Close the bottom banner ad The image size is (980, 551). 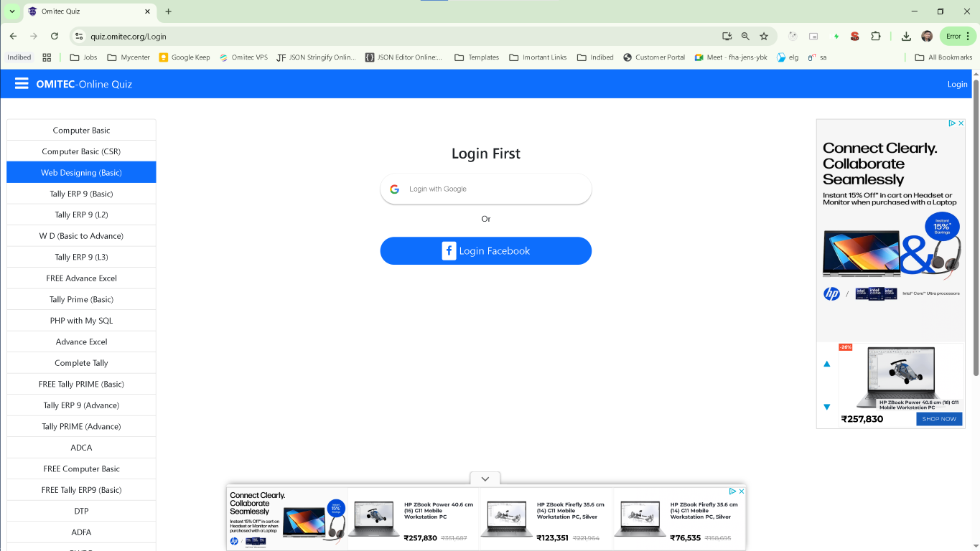tap(742, 491)
